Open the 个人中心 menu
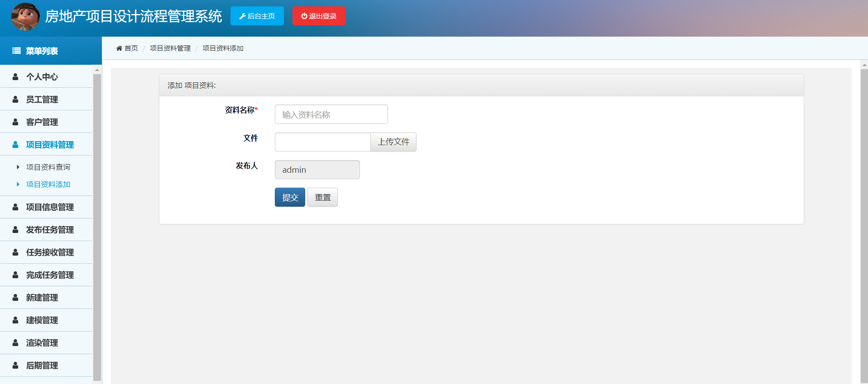This screenshot has width=868, height=384. point(46,76)
